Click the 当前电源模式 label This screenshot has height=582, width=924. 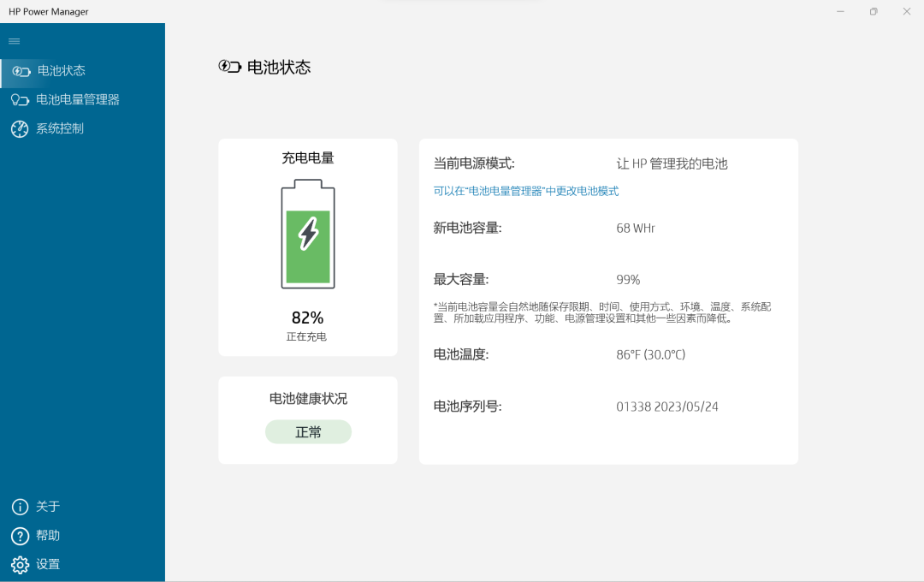pyautogui.click(x=474, y=163)
